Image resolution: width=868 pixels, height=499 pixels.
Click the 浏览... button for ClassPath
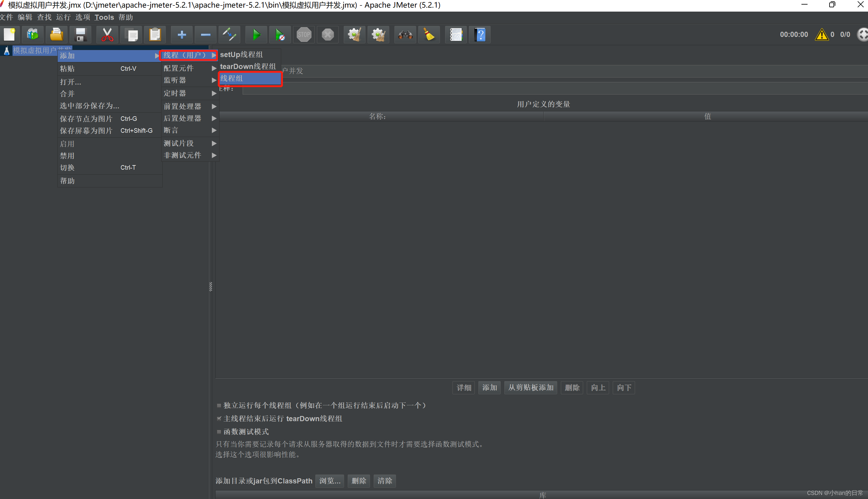(x=330, y=481)
